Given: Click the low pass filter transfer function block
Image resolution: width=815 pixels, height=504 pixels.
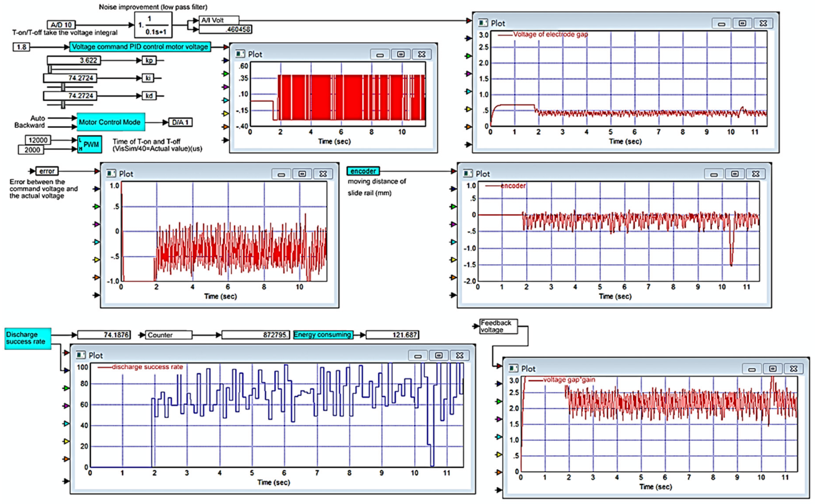Looking at the screenshot, I should [153, 25].
